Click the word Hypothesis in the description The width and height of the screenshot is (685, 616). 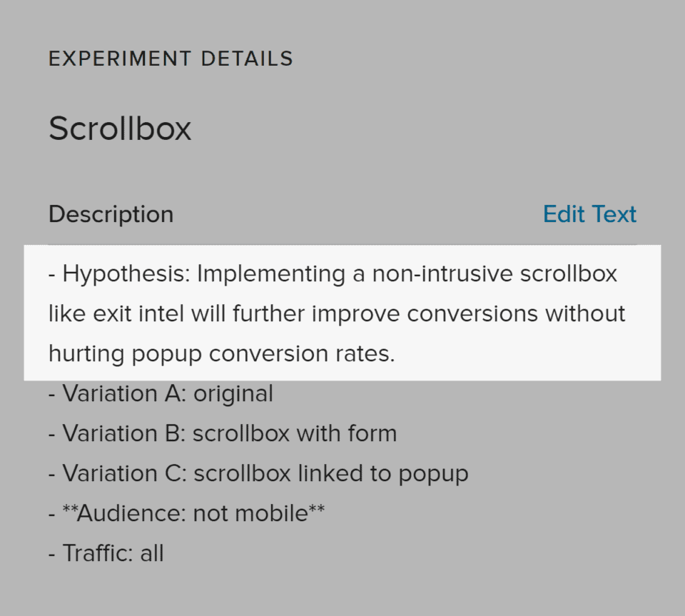126,274
